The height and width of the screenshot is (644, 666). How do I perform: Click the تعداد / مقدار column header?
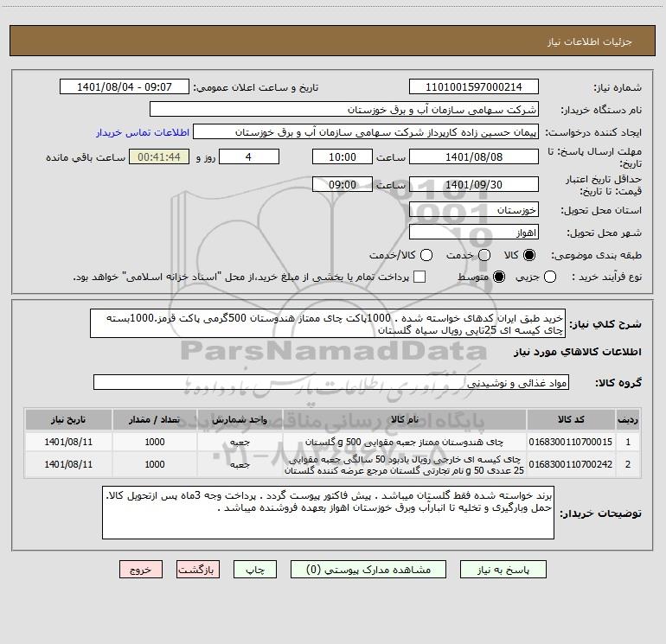pos(155,419)
